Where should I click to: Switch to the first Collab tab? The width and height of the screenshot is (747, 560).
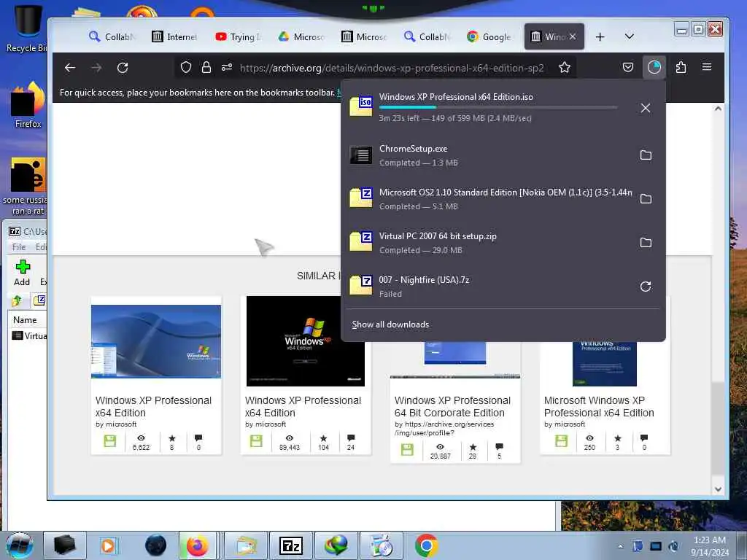coord(112,36)
